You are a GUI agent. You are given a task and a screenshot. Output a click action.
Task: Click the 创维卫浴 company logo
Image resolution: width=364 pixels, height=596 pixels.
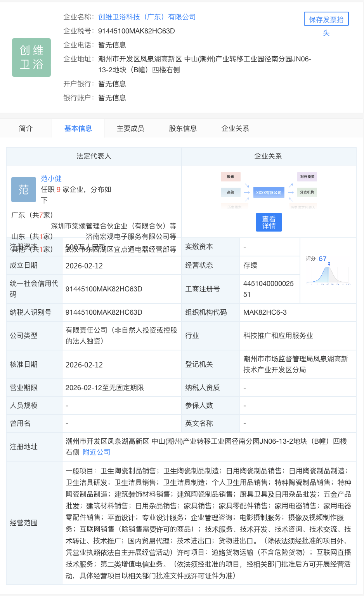[31, 57]
